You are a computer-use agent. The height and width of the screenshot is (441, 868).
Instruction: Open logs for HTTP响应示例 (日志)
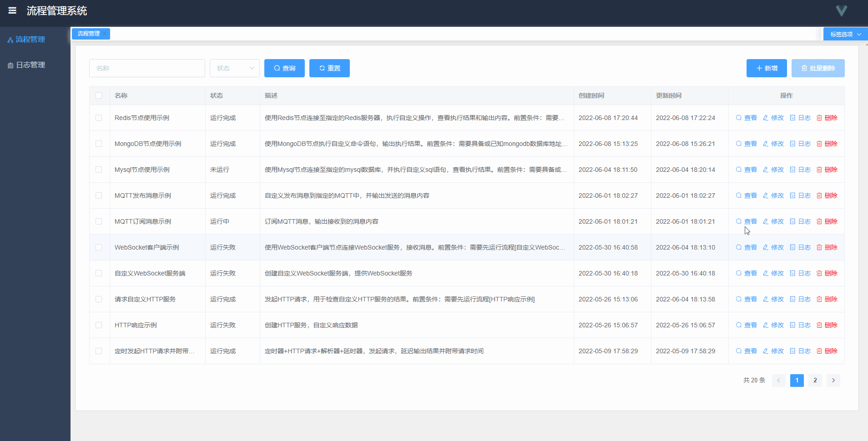click(x=800, y=325)
